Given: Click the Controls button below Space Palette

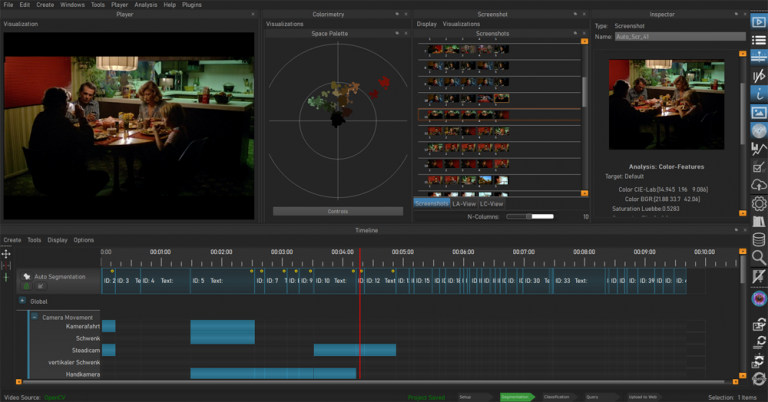Looking at the screenshot, I should click(x=337, y=211).
